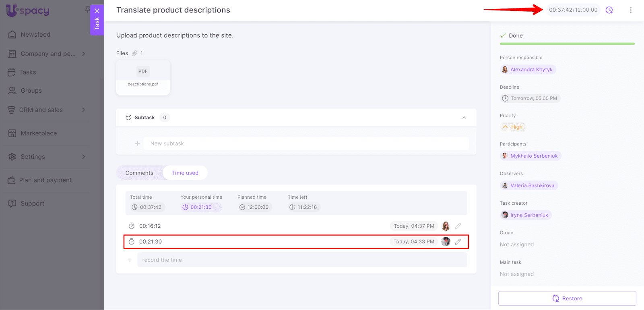Image resolution: width=644 pixels, height=310 pixels.
Task: Open Newsfeed from the sidebar
Action: [x=35, y=35]
